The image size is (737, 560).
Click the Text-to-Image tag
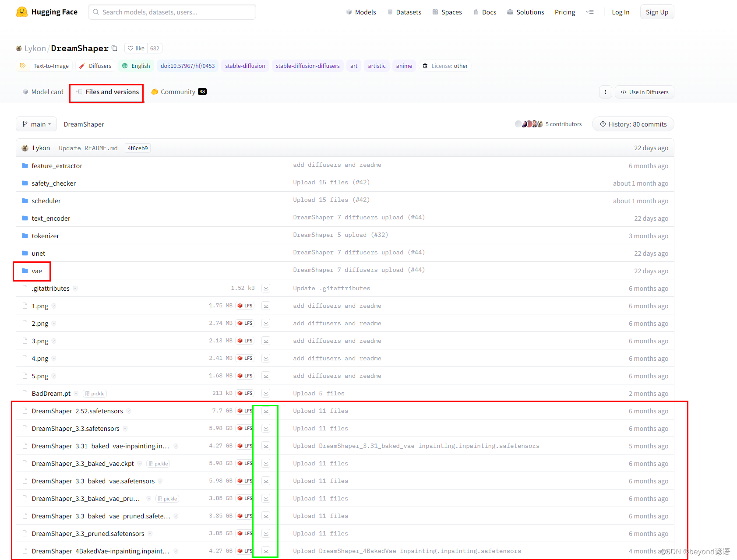[45, 66]
